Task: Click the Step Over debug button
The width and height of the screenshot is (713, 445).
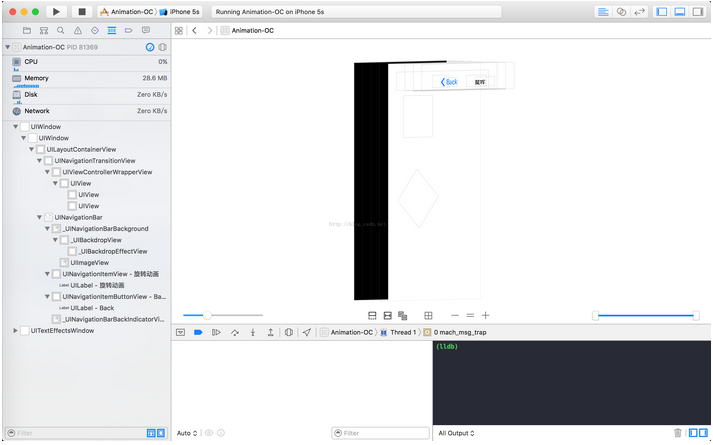Action: (x=234, y=332)
